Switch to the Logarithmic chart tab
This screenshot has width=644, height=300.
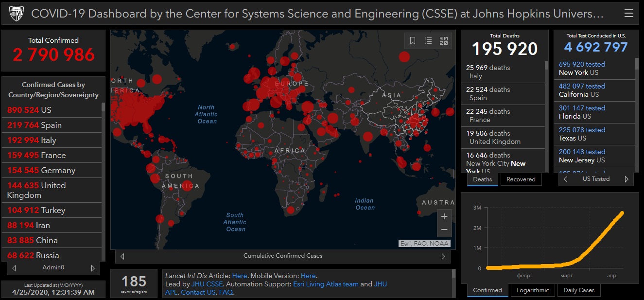pyautogui.click(x=533, y=290)
